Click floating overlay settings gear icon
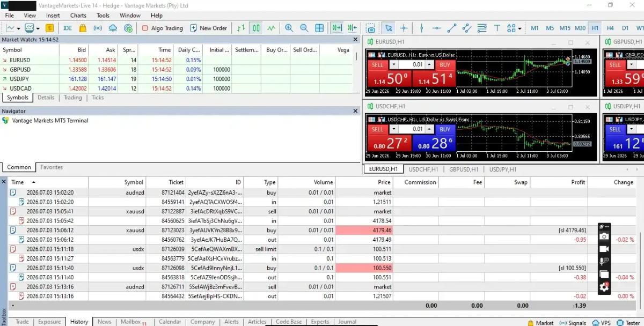 point(604,287)
